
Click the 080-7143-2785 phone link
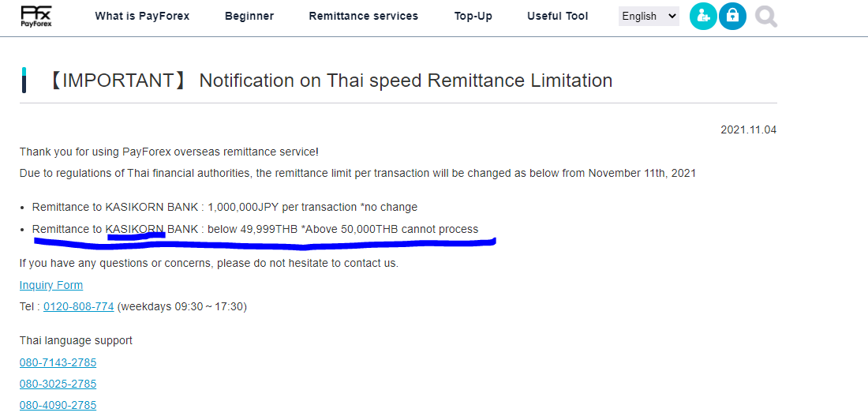[x=58, y=362]
